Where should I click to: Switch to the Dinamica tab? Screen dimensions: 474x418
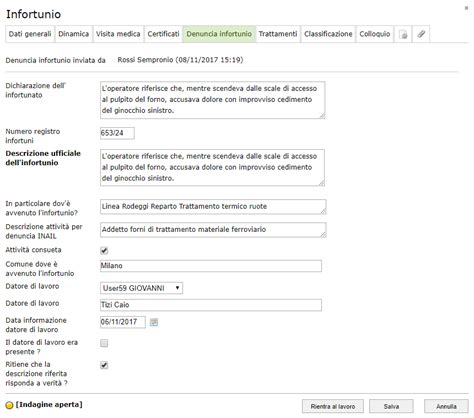click(74, 34)
